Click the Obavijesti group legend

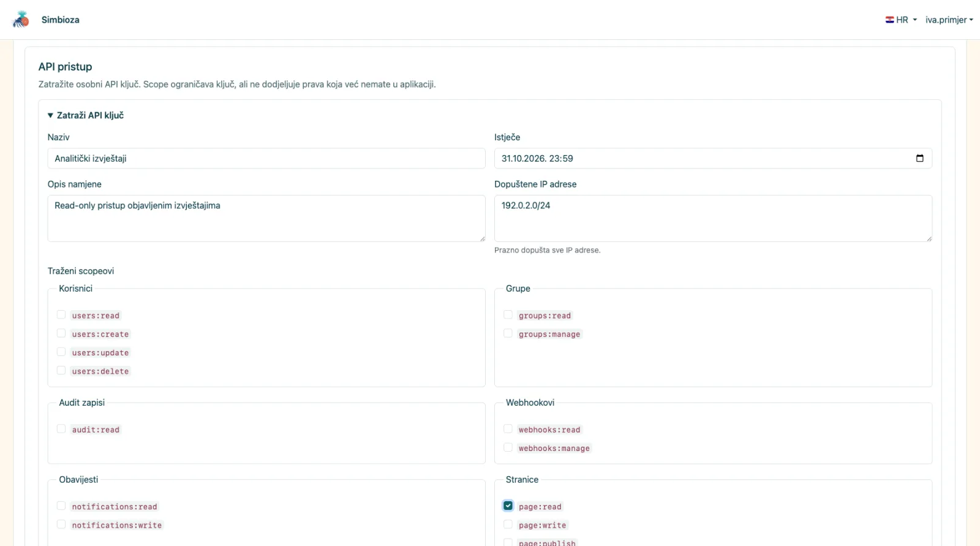click(x=78, y=480)
